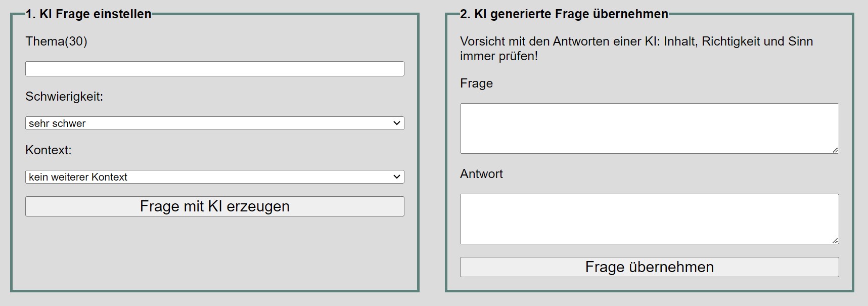Click the '1. KI Frage einstellen' legend

pyautogui.click(x=88, y=14)
